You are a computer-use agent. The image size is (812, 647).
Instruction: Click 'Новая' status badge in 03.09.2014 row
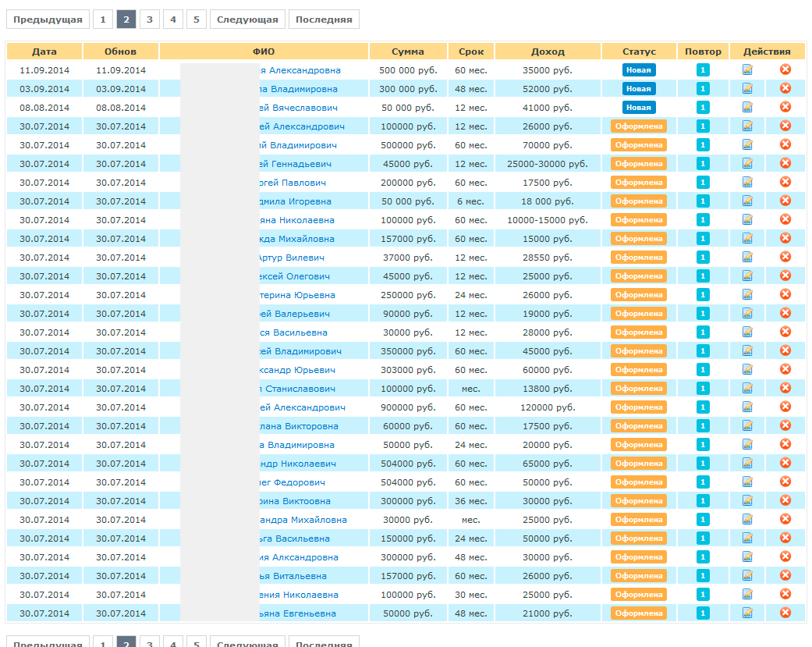point(639,88)
